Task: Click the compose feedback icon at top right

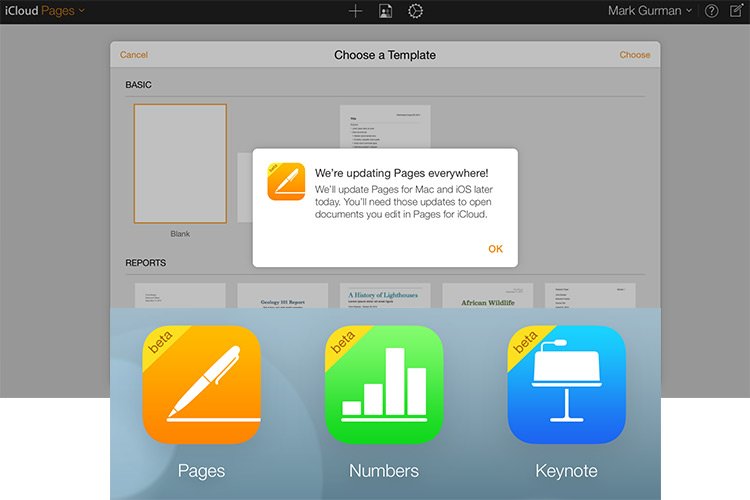Action: click(x=736, y=11)
